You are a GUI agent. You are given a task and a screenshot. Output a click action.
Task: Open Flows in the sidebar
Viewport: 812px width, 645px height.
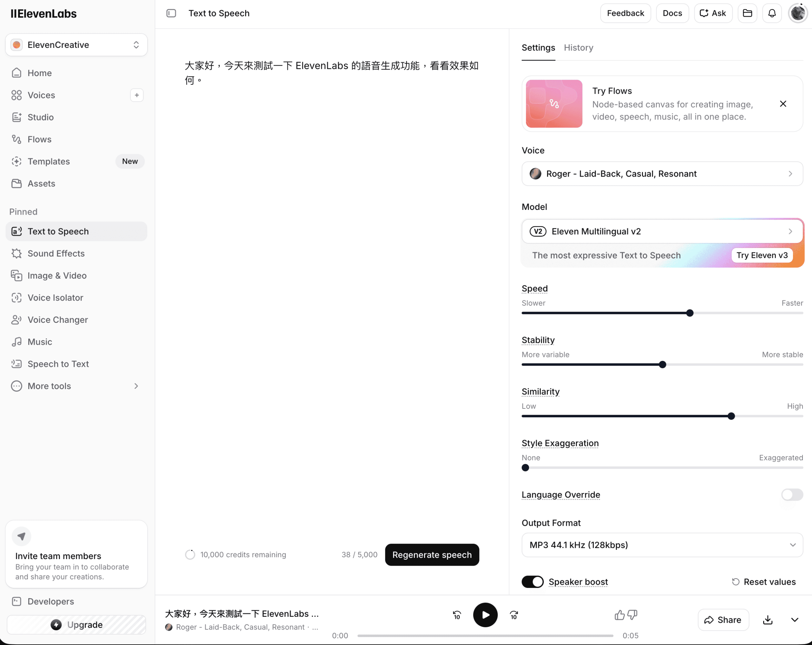click(76, 139)
